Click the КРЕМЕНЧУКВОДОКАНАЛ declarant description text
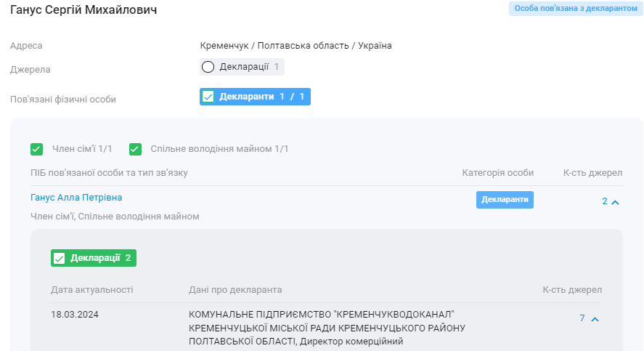Image resolution: width=644 pixels, height=351 pixels. 327,328
